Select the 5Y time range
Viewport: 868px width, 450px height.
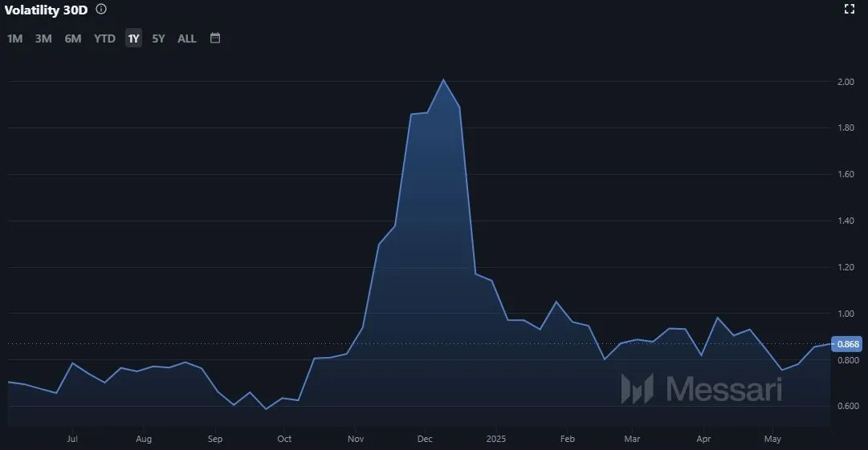(x=158, y=39)
